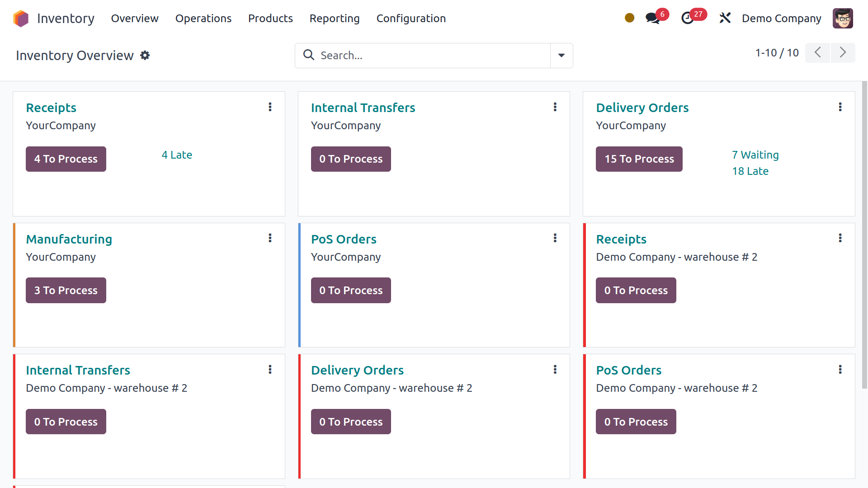Open user avatar menu
The image size is (868, 488).
(843, 19)
